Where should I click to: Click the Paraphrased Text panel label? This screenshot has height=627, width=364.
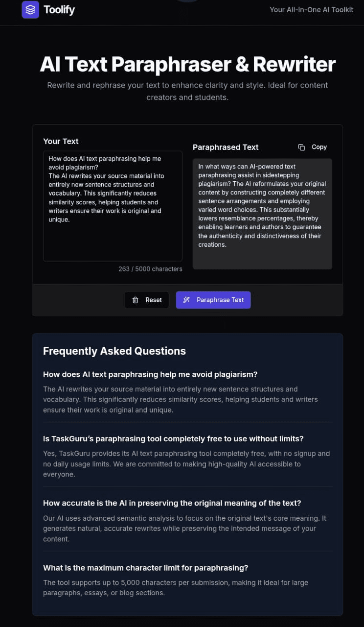pos(226,147)
